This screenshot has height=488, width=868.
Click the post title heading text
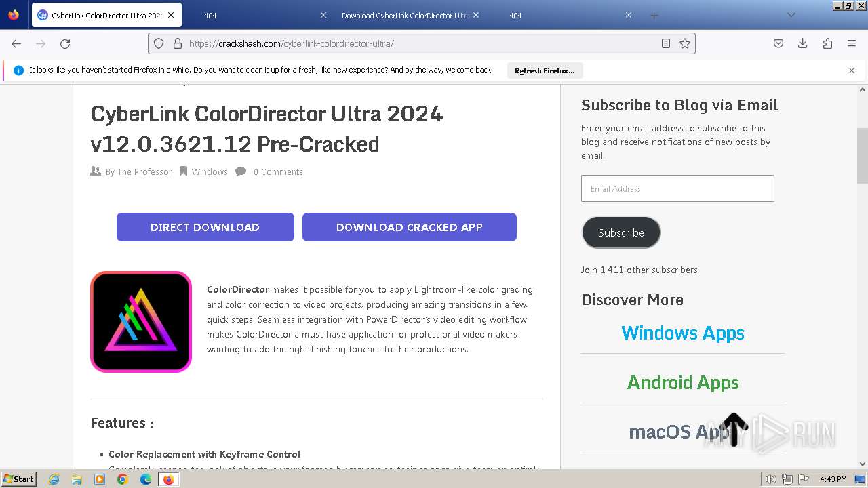pos(267,129)
